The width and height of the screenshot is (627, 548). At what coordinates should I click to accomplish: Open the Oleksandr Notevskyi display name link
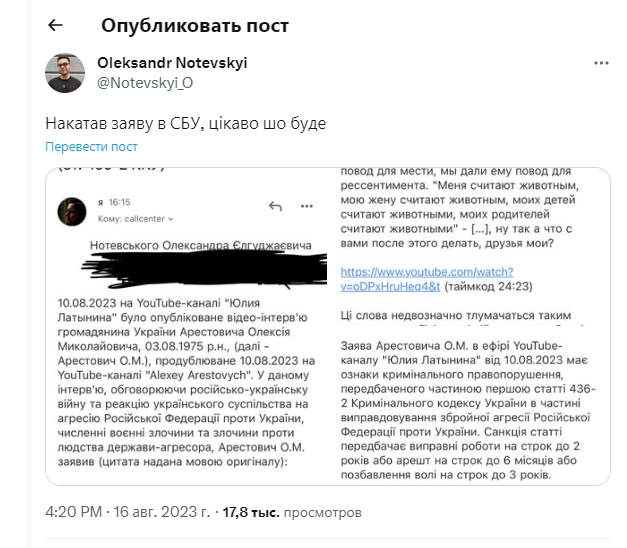point(172,63)
